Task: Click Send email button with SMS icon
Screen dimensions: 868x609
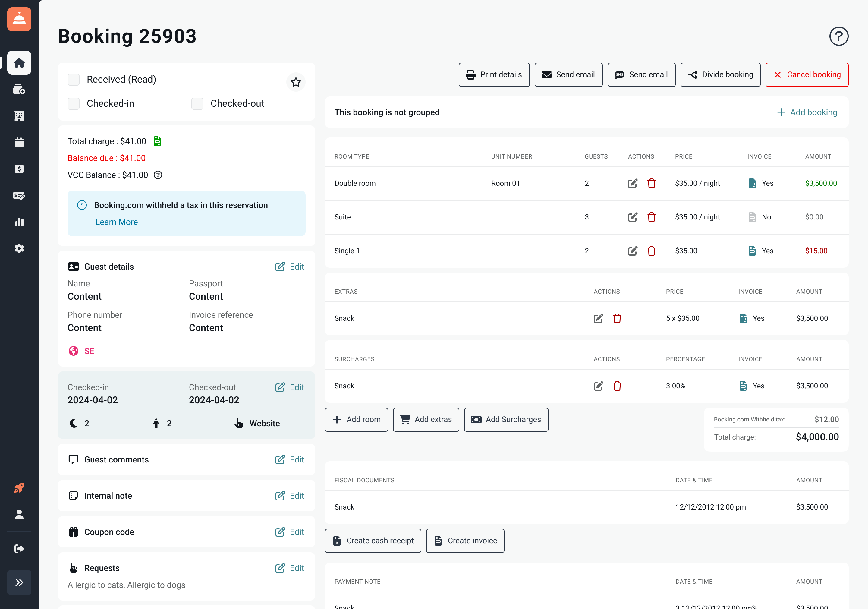Action: 641,75
